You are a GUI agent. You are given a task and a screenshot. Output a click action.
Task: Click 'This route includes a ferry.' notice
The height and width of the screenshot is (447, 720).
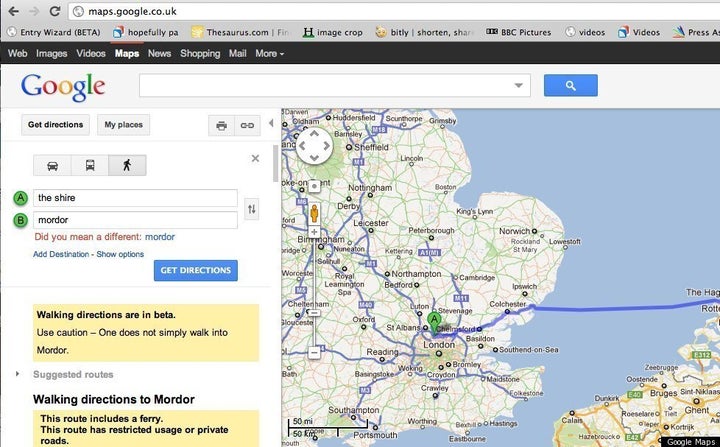click(x=101, y=419)
